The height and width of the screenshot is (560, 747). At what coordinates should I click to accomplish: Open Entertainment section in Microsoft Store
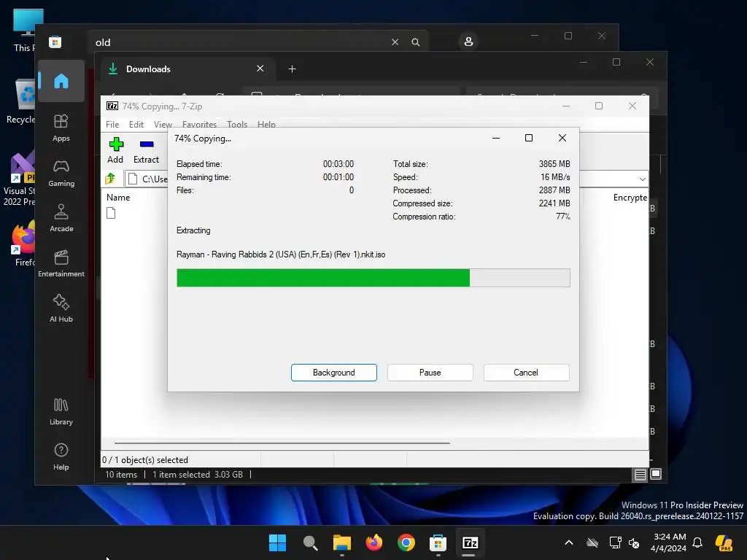pyautogui.click(x=61, y=263)
